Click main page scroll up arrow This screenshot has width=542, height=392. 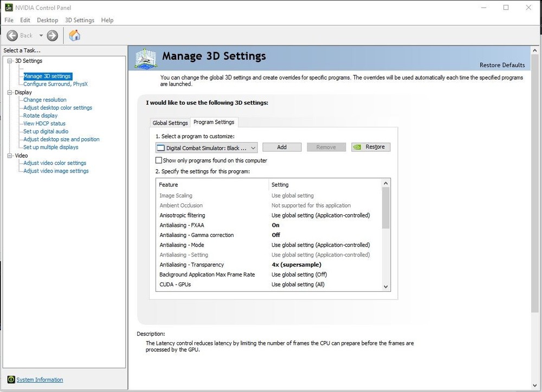[534, 50]
